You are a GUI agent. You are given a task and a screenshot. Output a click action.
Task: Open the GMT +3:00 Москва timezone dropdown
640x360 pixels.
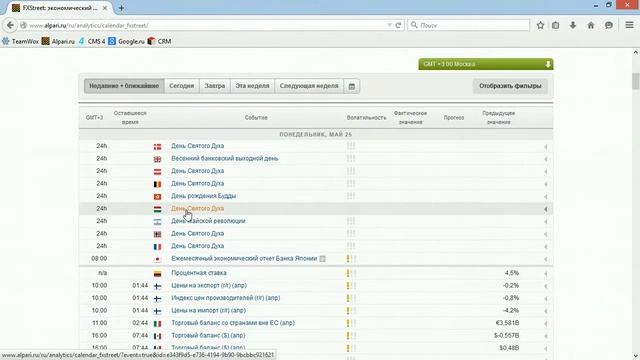[x=486, y=64]
